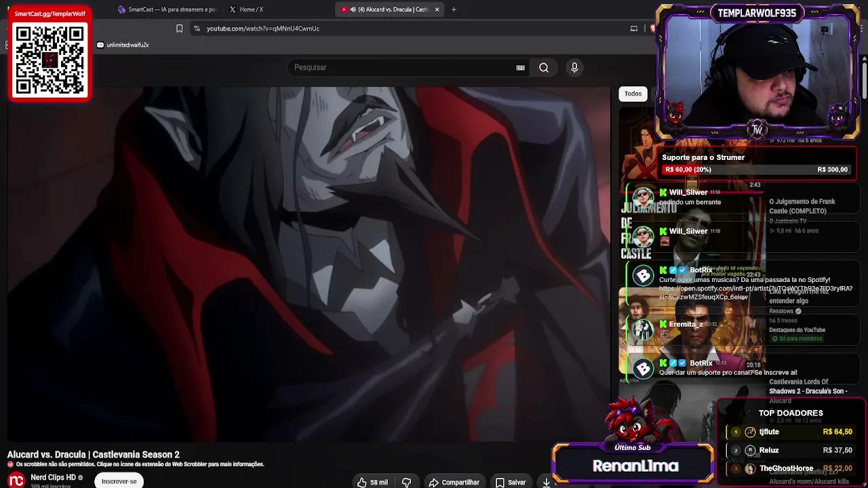Screen dimensions: 868x488
Task: Select the Todos filter chip
Action: tap(633, 94)
